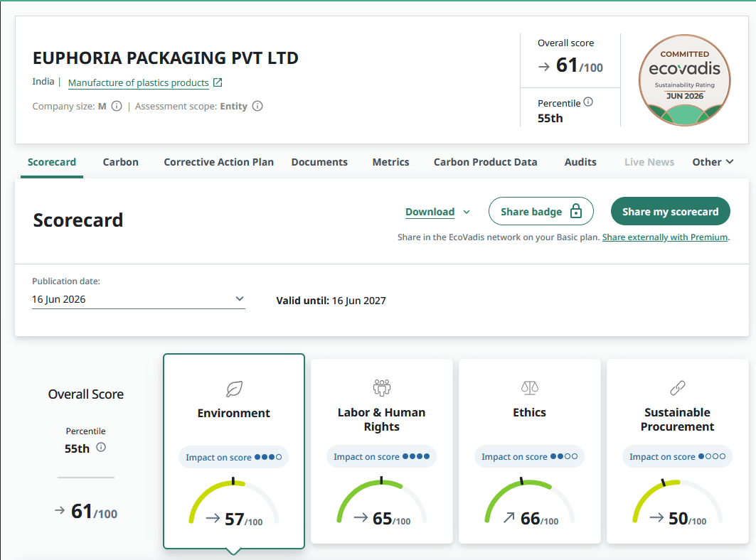
Task: Click the Labor & Human Rights people icon
Action: 382,387
